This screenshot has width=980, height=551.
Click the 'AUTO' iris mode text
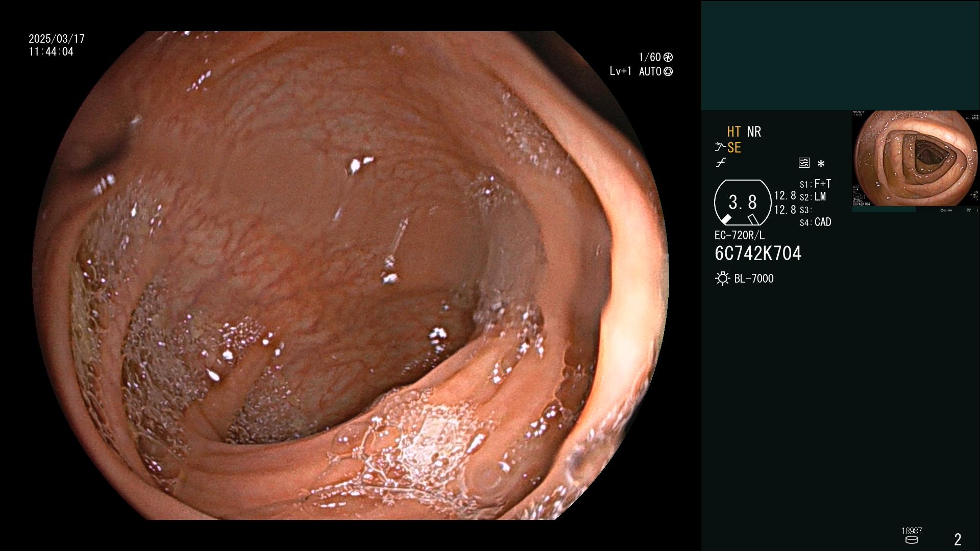(x=650, y=71)
